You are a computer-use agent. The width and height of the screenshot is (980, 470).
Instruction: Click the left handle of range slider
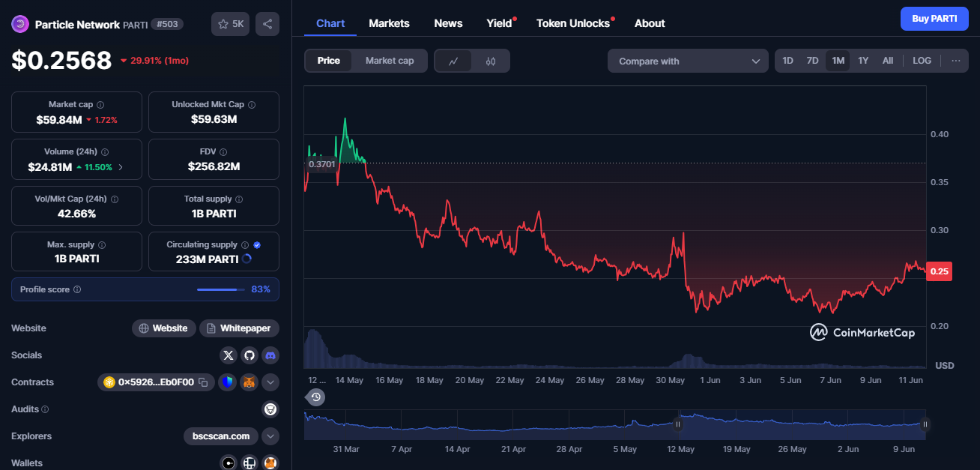[x=678, y=424]
